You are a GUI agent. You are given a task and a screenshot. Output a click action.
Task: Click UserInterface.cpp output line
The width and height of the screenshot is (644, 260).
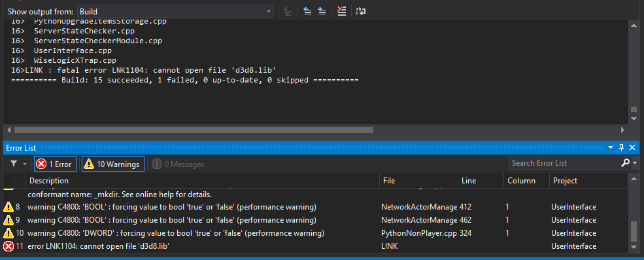pyautogui.click(x=61, y=50)
